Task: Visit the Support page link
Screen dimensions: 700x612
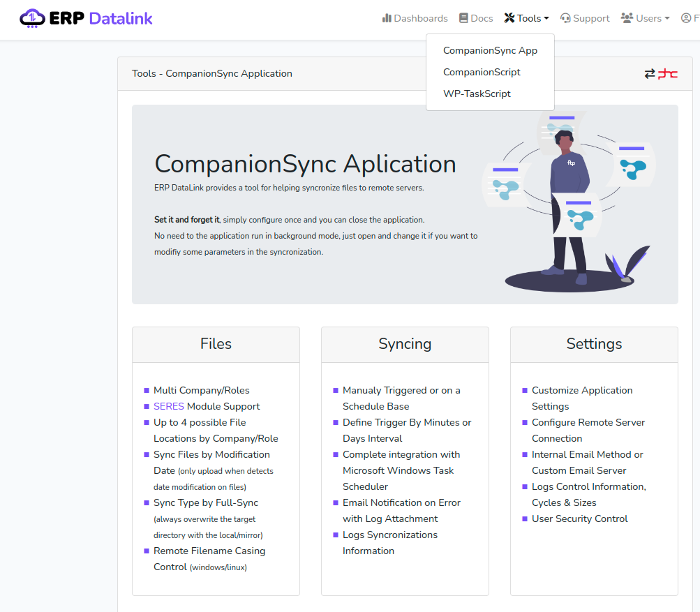Action: (591, 18)
